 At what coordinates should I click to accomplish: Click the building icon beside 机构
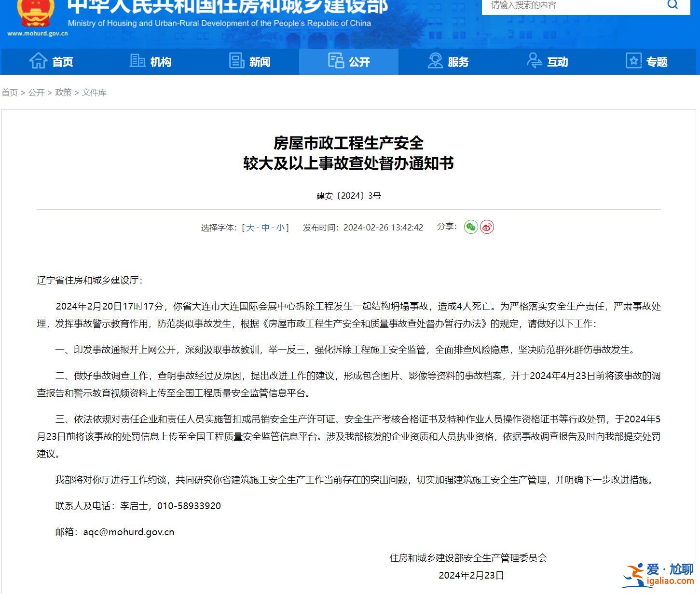pos(137,61)
